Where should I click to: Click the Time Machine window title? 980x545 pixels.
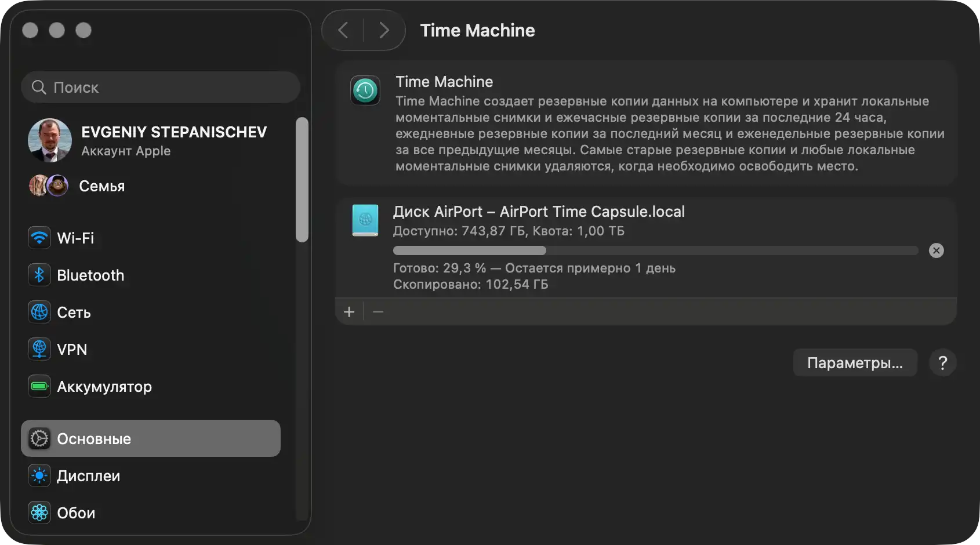[x=478, y=30]
